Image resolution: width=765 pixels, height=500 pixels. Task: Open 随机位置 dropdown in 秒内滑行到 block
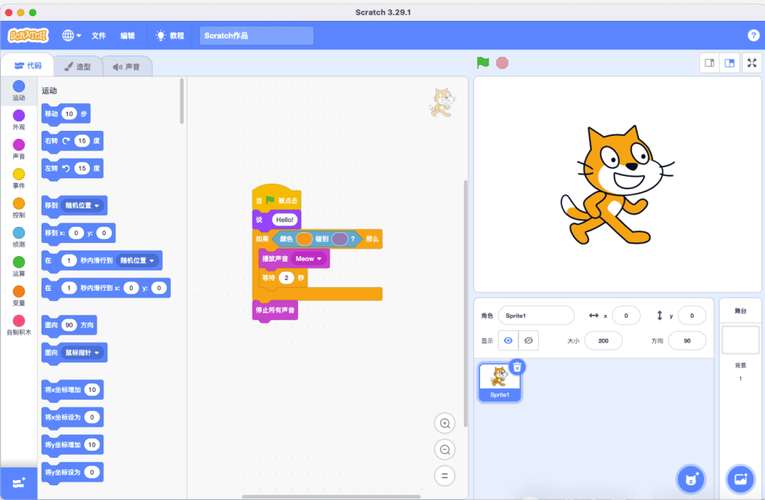pos(138,260)
